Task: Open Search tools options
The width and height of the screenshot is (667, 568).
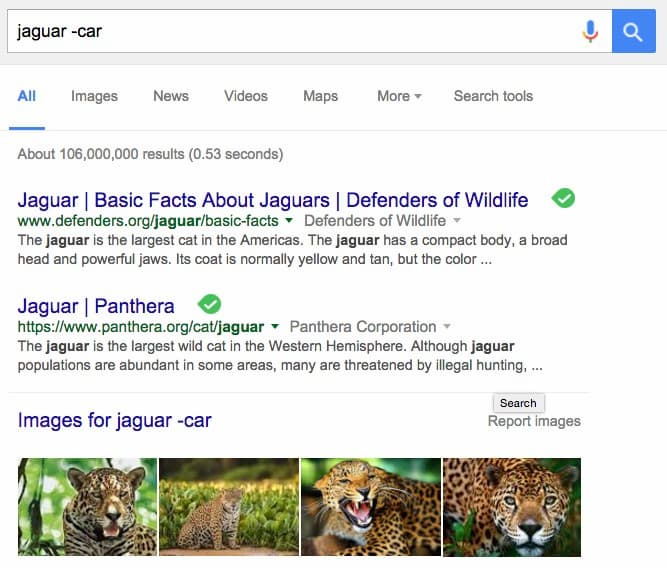Action: 493,96
